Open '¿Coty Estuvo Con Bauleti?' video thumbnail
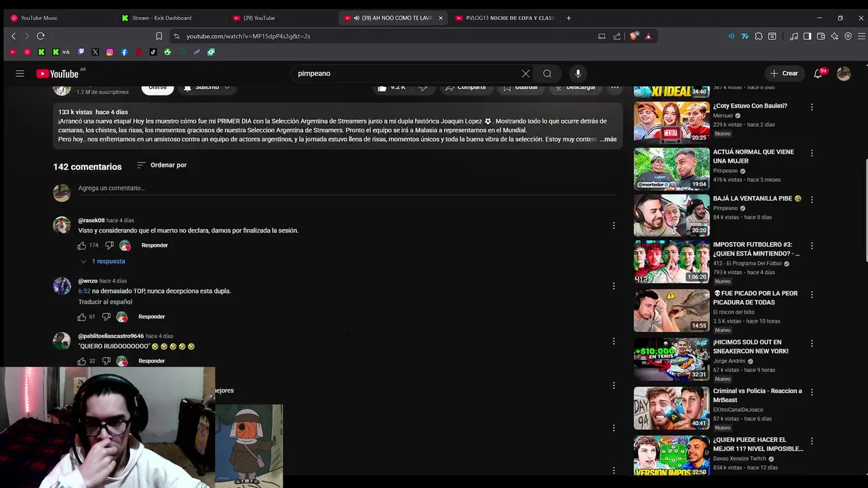 click(x=671, y=122)
